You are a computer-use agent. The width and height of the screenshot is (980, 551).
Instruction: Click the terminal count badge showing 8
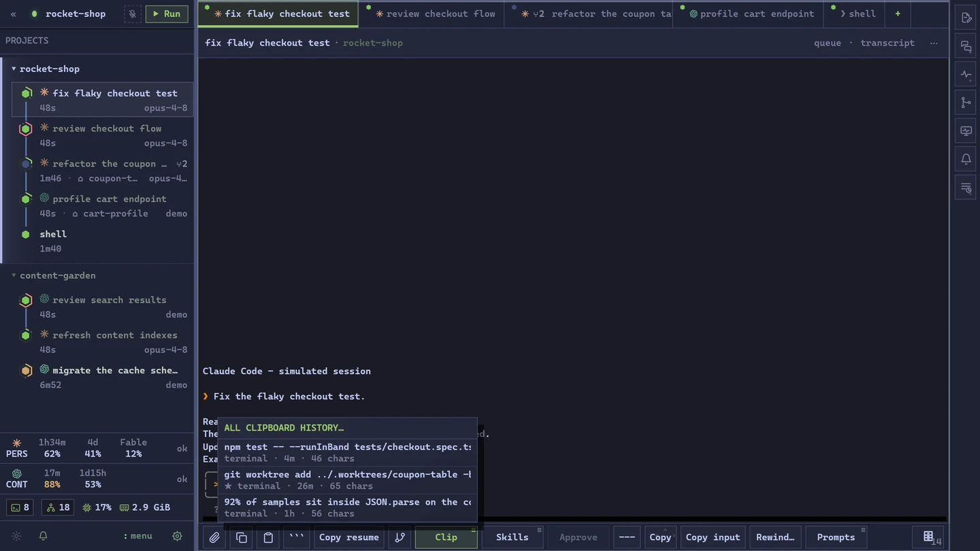click(20, 507)
